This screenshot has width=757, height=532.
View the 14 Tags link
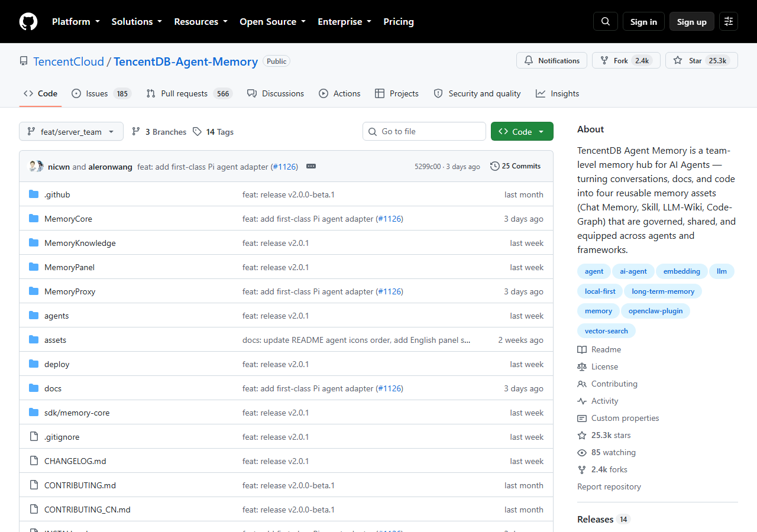point(213,132)
